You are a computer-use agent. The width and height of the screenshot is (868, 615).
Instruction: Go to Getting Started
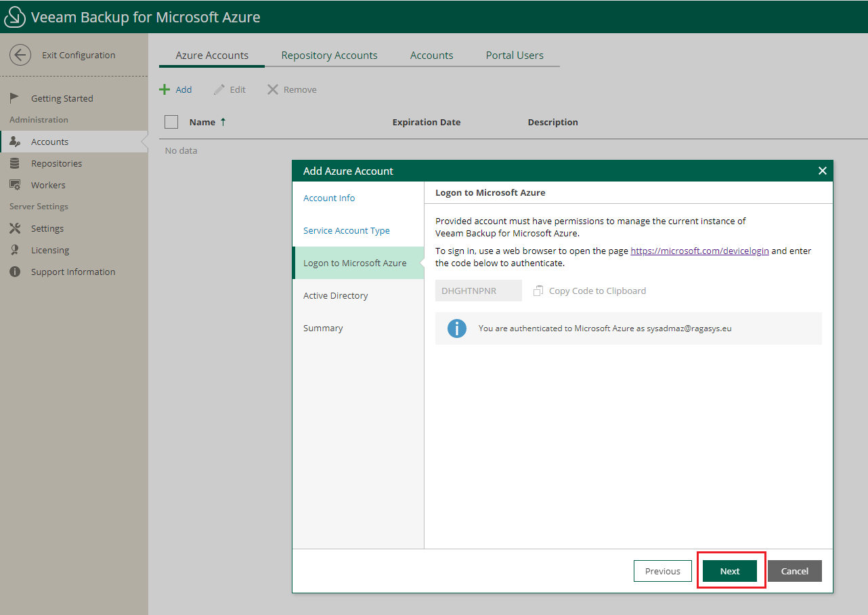click(x=61, y=98)
